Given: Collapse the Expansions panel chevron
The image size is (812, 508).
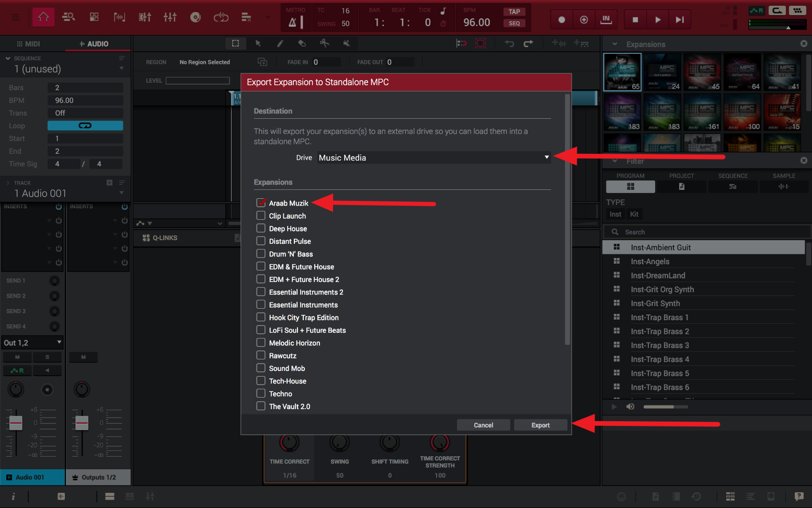Looking at the screenshot, I should (x=615, y=44).
